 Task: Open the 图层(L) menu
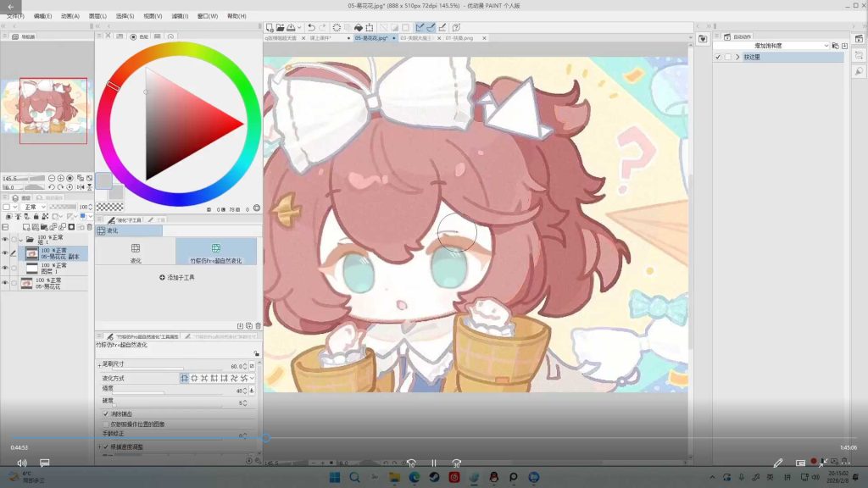pos(97,16)
